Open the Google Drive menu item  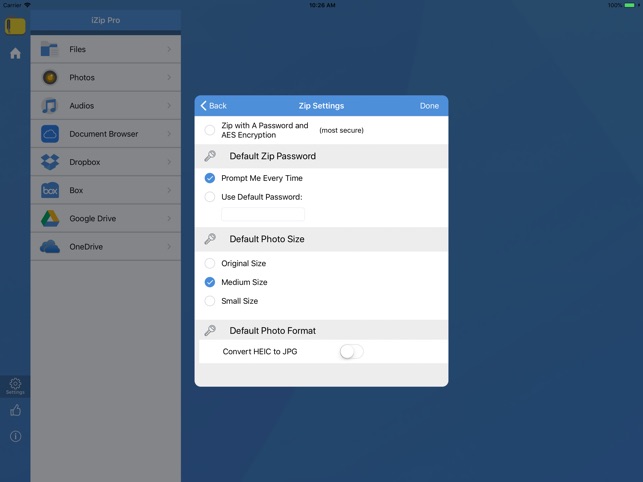(x=106, y=219)
